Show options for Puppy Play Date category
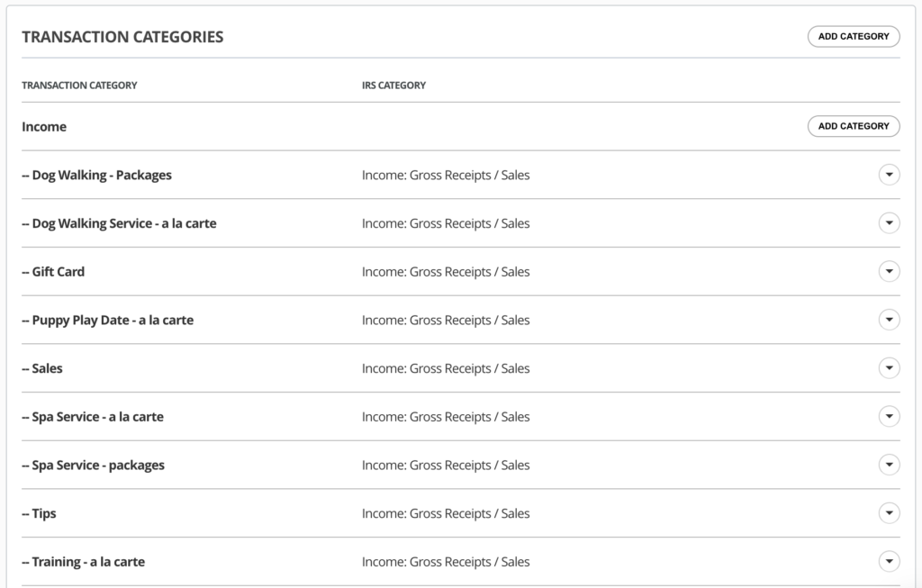This screenshot has width=922, height=588. tap(889, 320)
